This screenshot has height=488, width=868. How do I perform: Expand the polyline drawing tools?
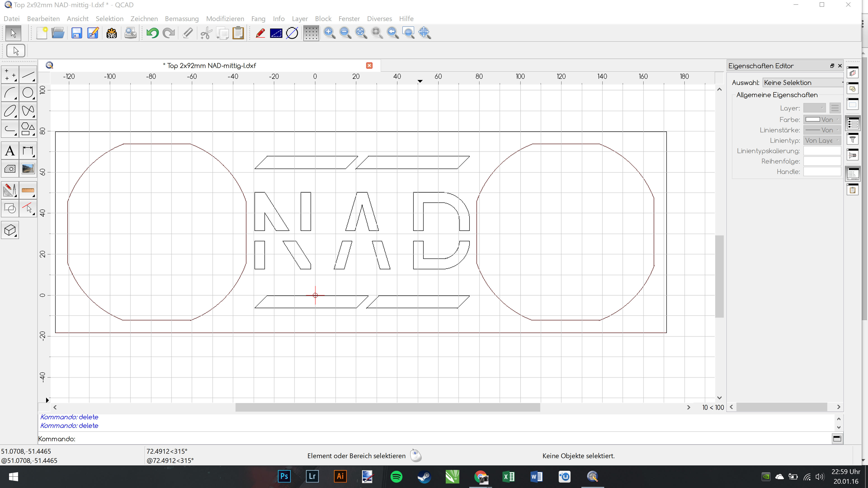point(10,129)
